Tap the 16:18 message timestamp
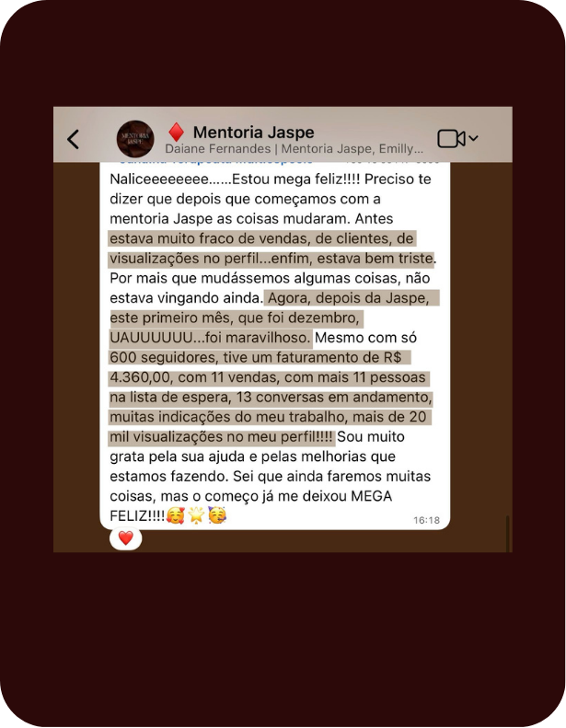Screen dimensions: 566x728 coord(426,520)
